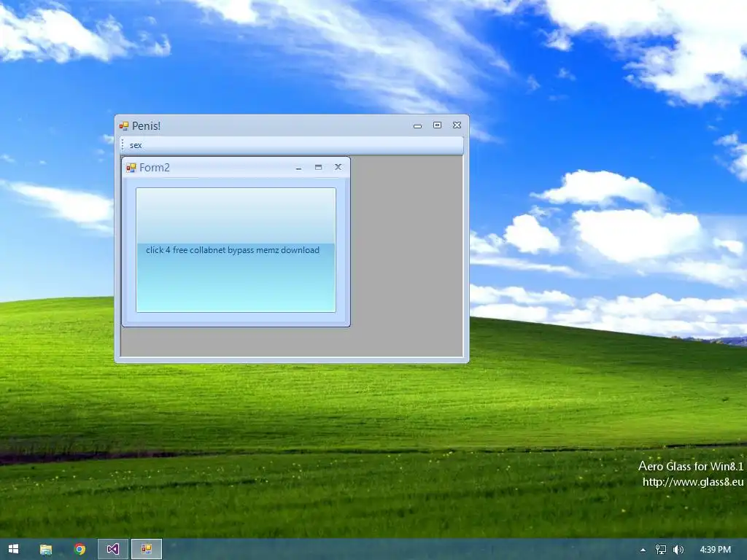Click the Form2 title text

pyautogui.click(x=155, y=168)
